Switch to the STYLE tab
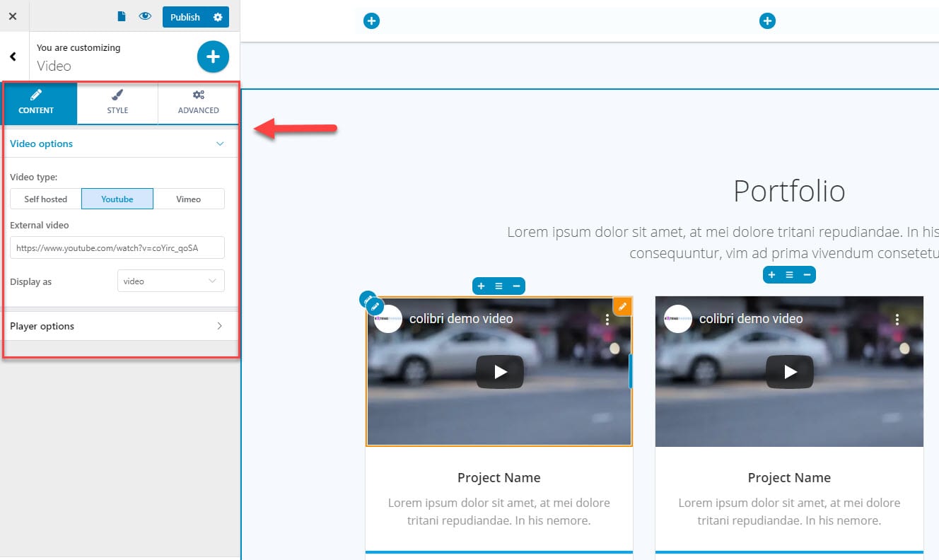The width and height of the screenshot is (939, 560). tap(117, 103)
